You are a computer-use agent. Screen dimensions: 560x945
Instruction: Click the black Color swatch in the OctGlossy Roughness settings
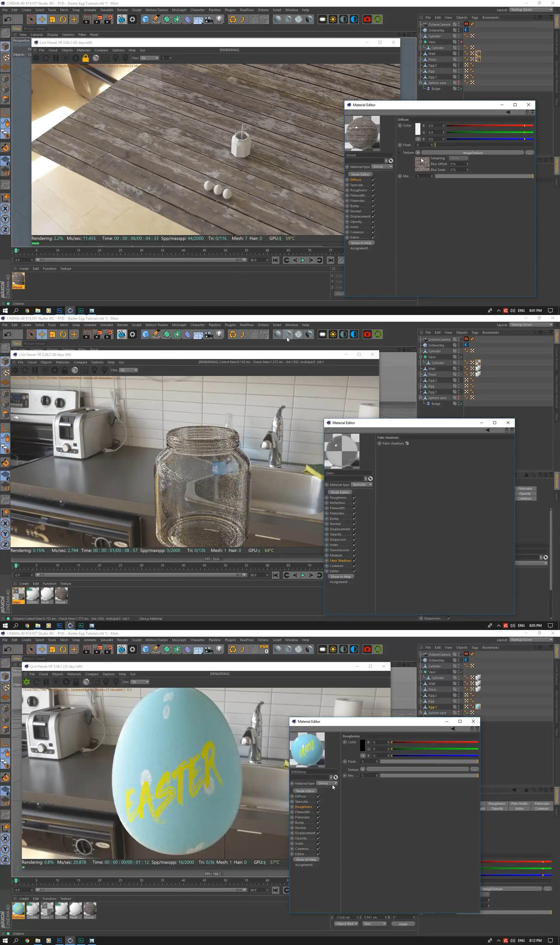(362, 745)
